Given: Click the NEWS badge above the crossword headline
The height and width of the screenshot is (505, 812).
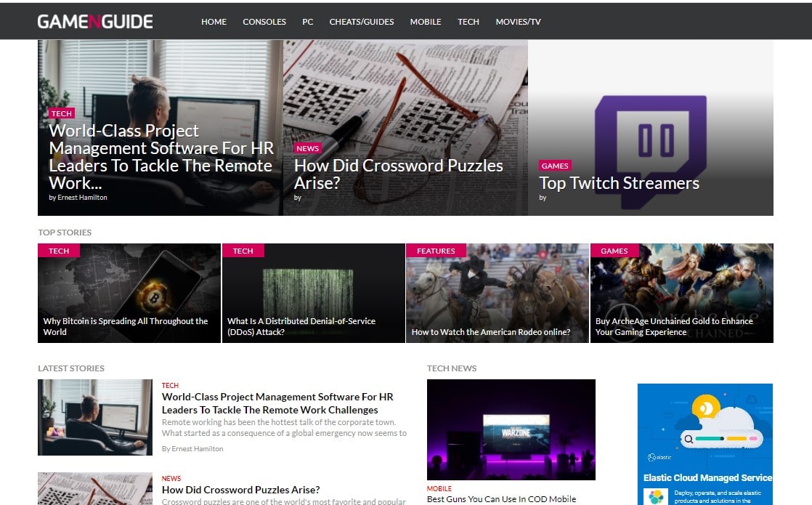Looking at the screenshot, I should 308,148.
